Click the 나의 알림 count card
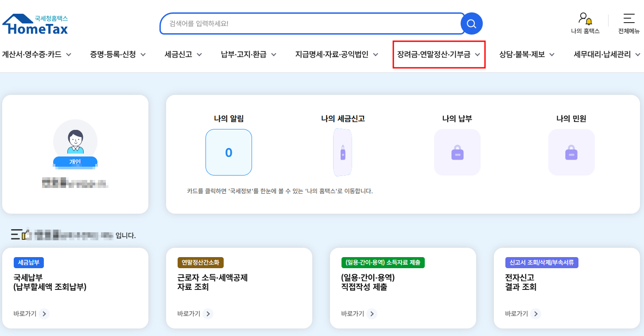Viewport: 644px width, 336px height. (x=229, y=152)
